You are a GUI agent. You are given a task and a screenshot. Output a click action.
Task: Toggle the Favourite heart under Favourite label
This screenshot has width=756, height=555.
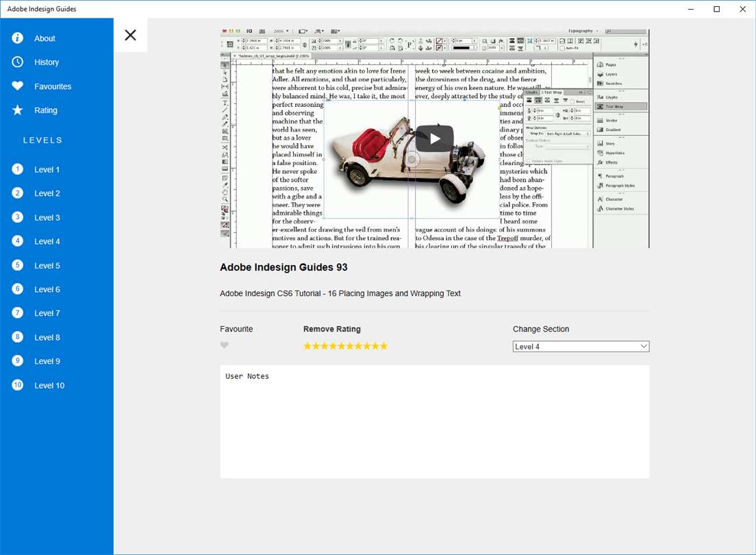(x=224, y=345)
